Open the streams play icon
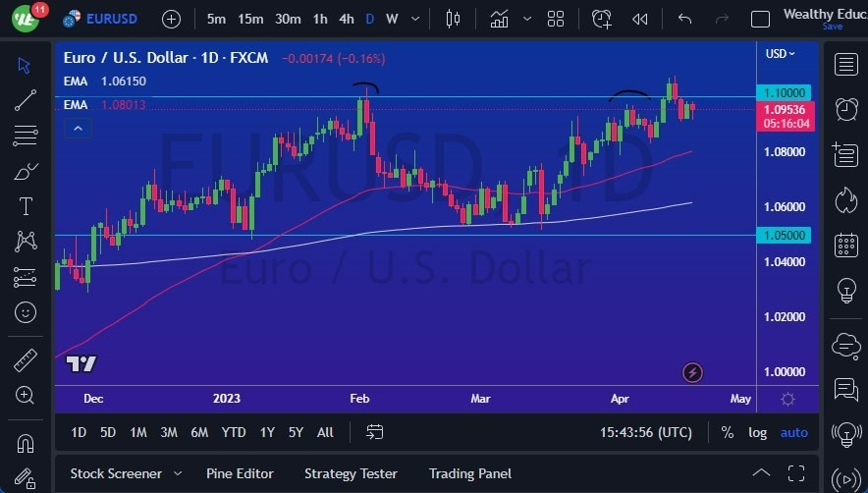868x493 pixels. [845, 478]
